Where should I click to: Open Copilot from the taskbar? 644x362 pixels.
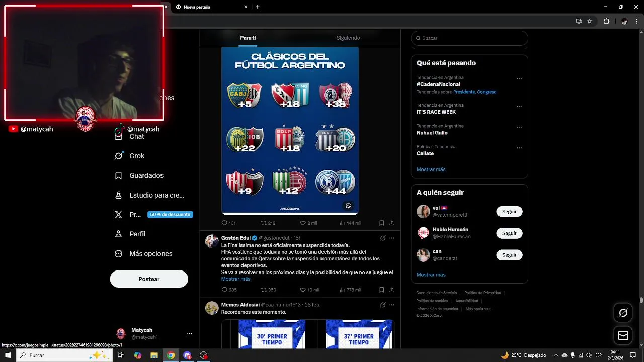(x=137, y=355)
